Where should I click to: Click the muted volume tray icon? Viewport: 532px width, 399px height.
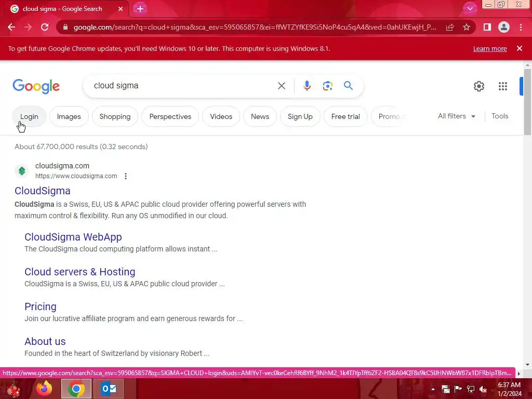(483, 389)
